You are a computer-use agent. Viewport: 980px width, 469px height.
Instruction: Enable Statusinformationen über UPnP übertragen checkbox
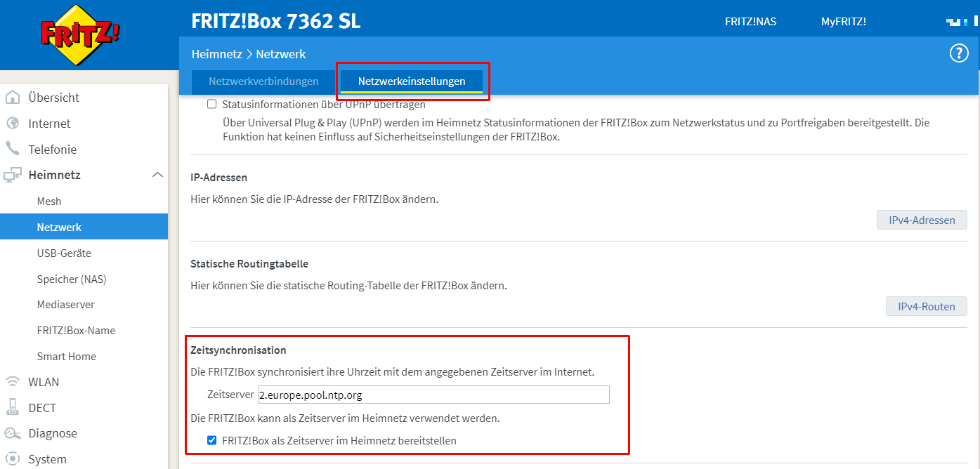click(211, 105)
